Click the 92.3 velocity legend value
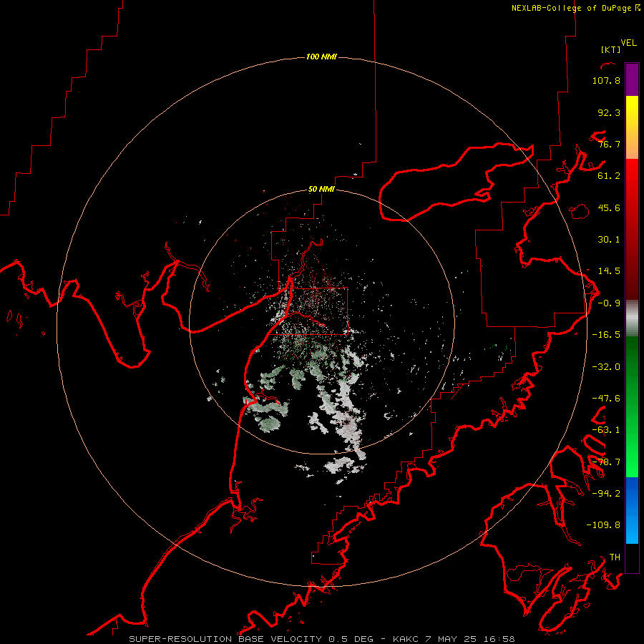The height and width of the screenshot is (644, 644). tap(609, 112)
